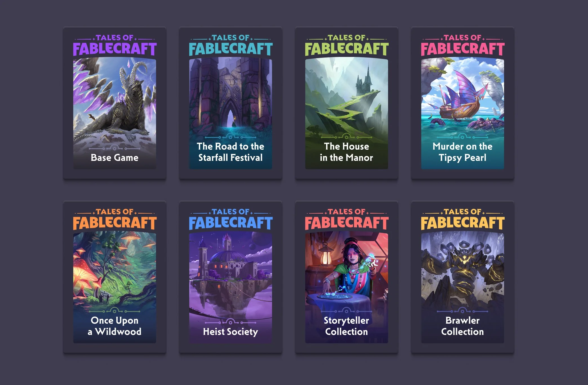
Task: Click the teal Fablecraft logo above Starfall Festival
Action: 231,45
